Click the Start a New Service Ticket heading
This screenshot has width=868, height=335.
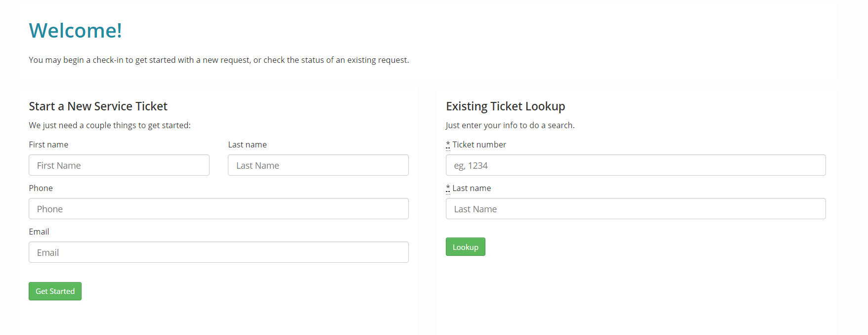coord(98,106)
